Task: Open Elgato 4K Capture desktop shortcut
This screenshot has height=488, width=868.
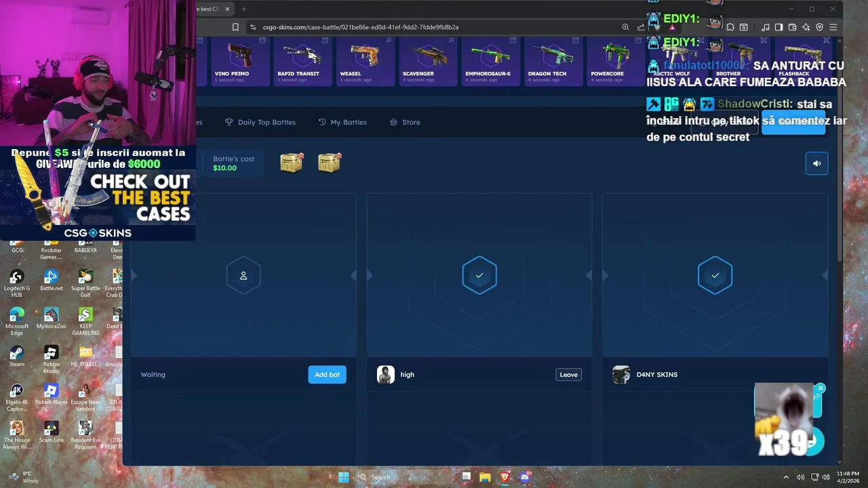Action: click(17, 398)
